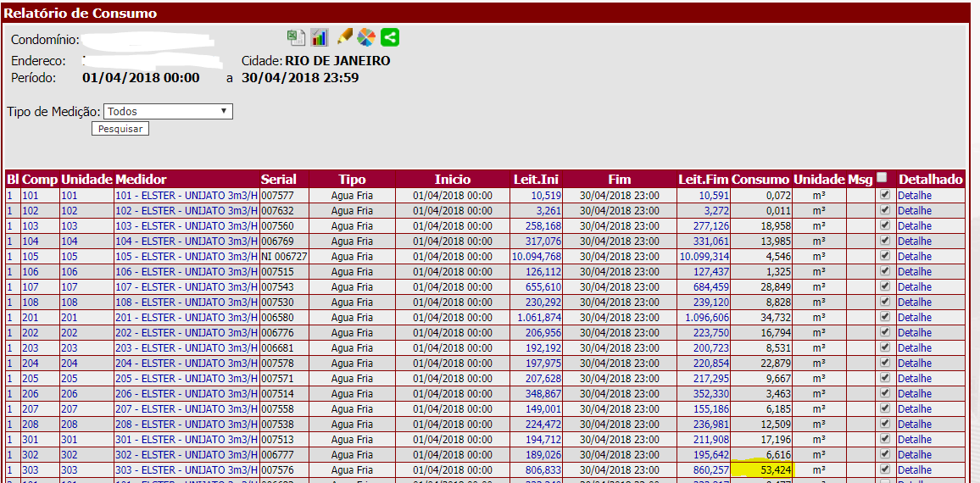The width and height of the screenshot is (980, 483).
Task: Toggle checkbox on unit 205 row
Action: (x=885, y=378)
